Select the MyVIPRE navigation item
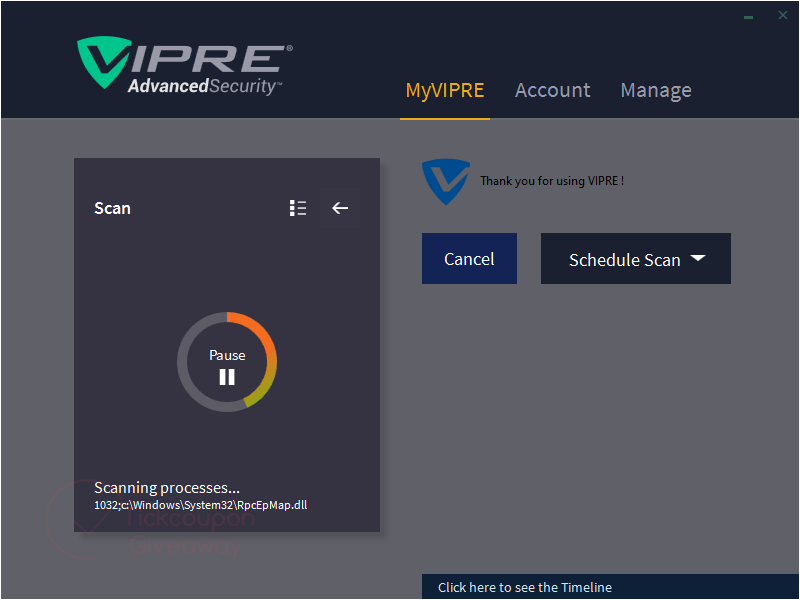 [445, 90]
